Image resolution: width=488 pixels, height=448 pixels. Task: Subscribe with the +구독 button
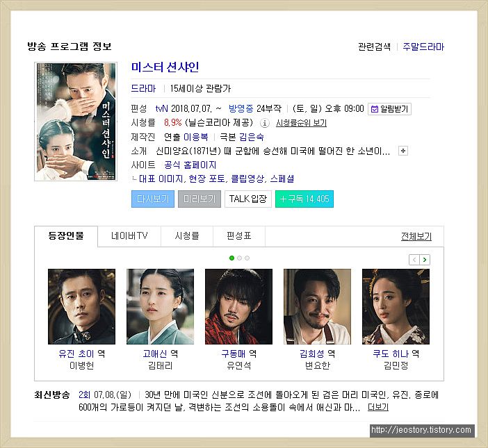click(x=304, y=199)
